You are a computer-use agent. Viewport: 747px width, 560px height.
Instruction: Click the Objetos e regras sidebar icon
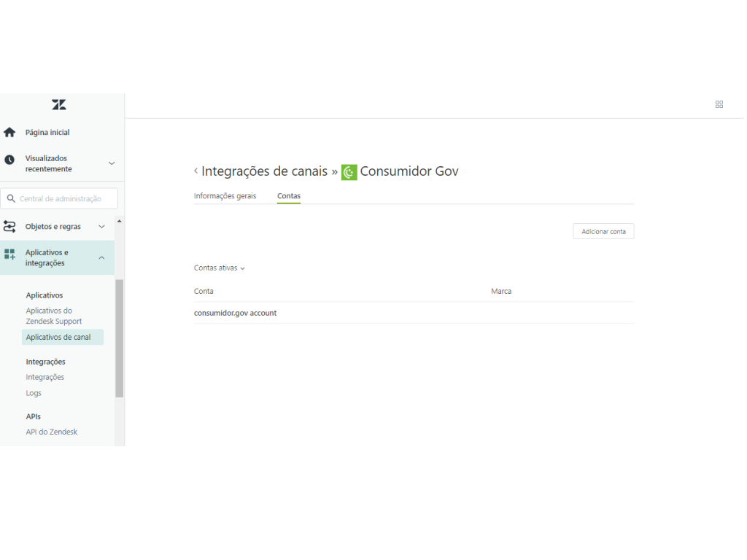tap(9, 226)
